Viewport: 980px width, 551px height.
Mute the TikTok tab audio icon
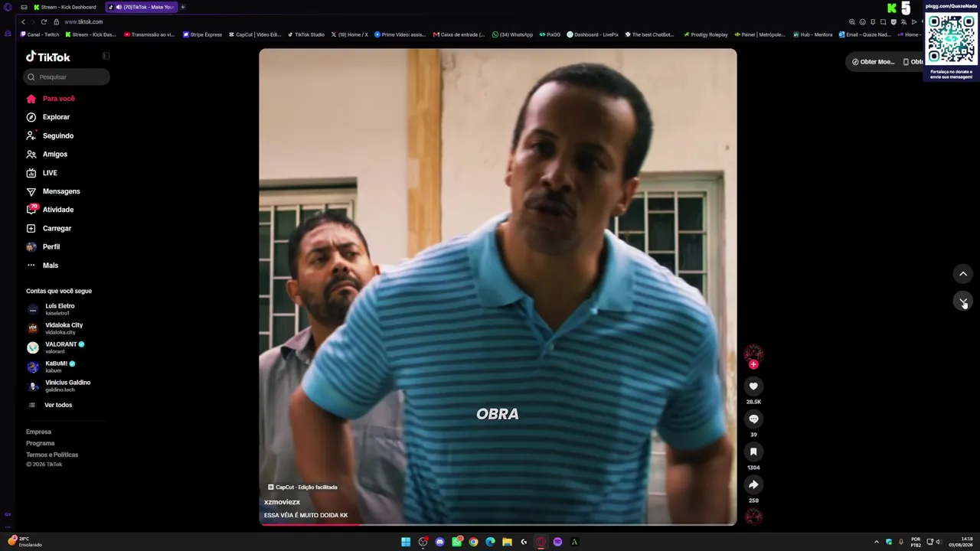pos(118,7)
